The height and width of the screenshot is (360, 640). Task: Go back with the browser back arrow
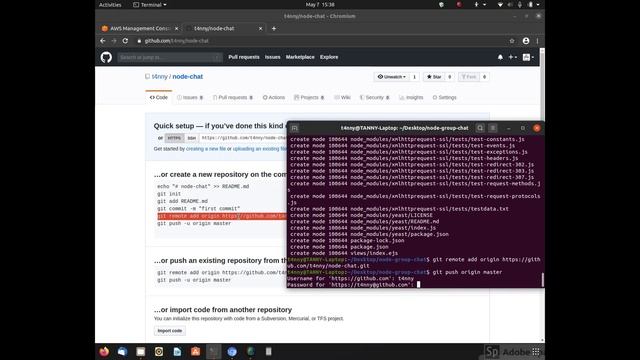(103, 41)
